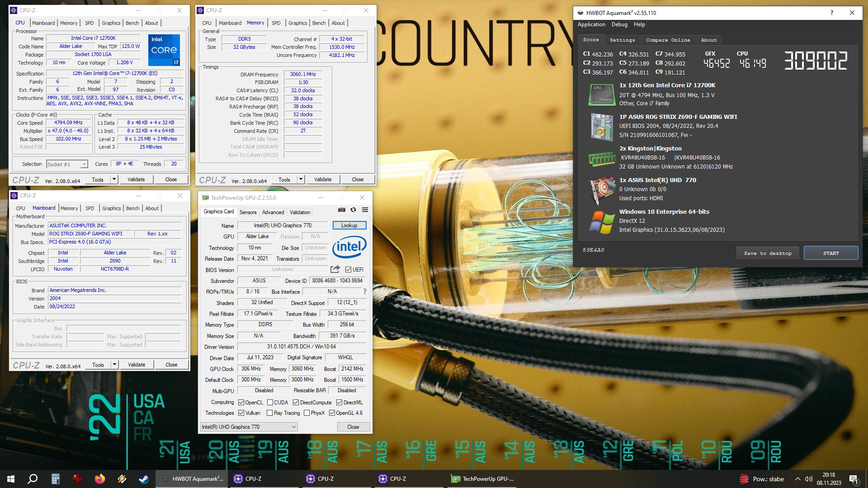This screenshot has height=488, width=868.
Task: Open the Application menu in Aquamark
Action: [x=591, y=24]
